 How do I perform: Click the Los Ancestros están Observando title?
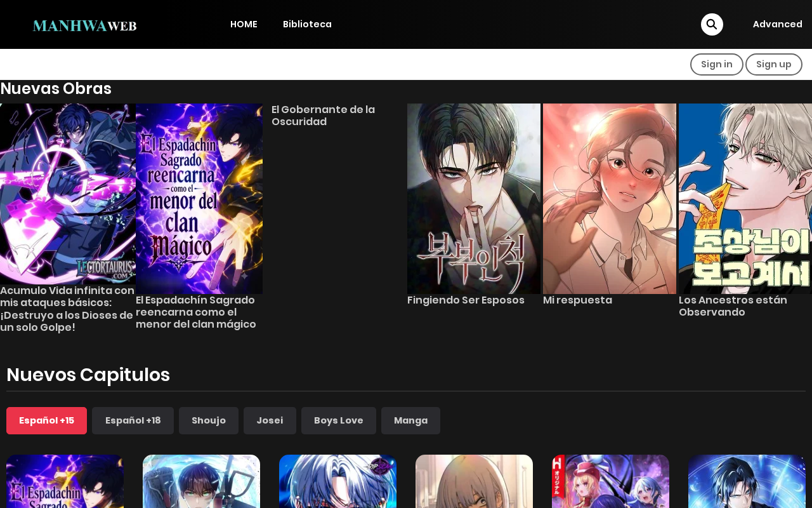point(733,306)
